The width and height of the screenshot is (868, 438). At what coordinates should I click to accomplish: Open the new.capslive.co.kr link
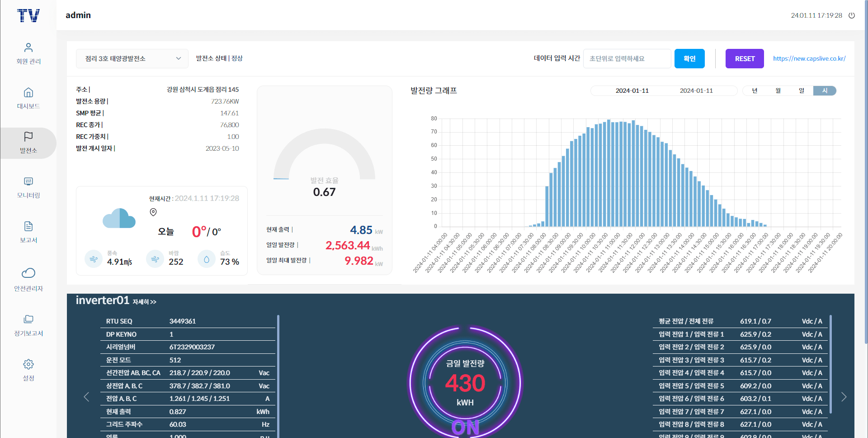point(809,58)
